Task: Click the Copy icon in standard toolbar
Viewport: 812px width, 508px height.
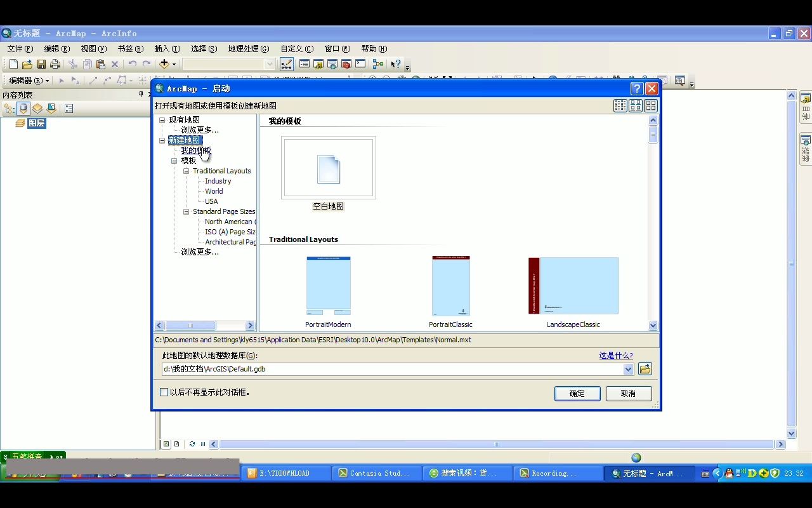Action: [87, 64]
